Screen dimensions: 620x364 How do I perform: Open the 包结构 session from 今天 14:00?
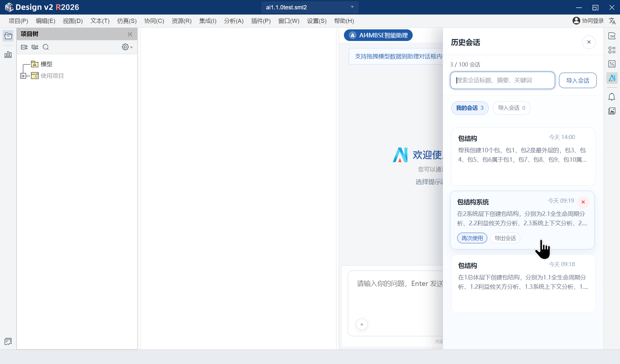pyautogui.click(x=523, y=157)
